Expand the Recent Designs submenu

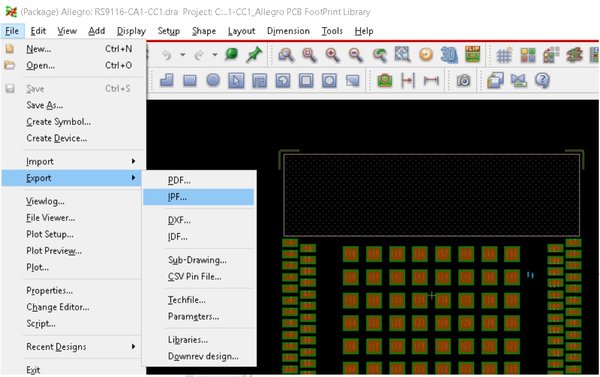[73, 347]
